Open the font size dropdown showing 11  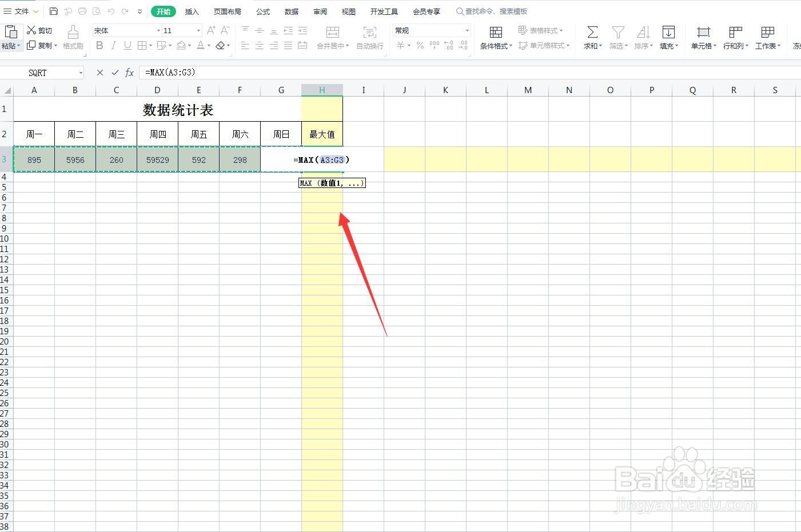(181, 30)
